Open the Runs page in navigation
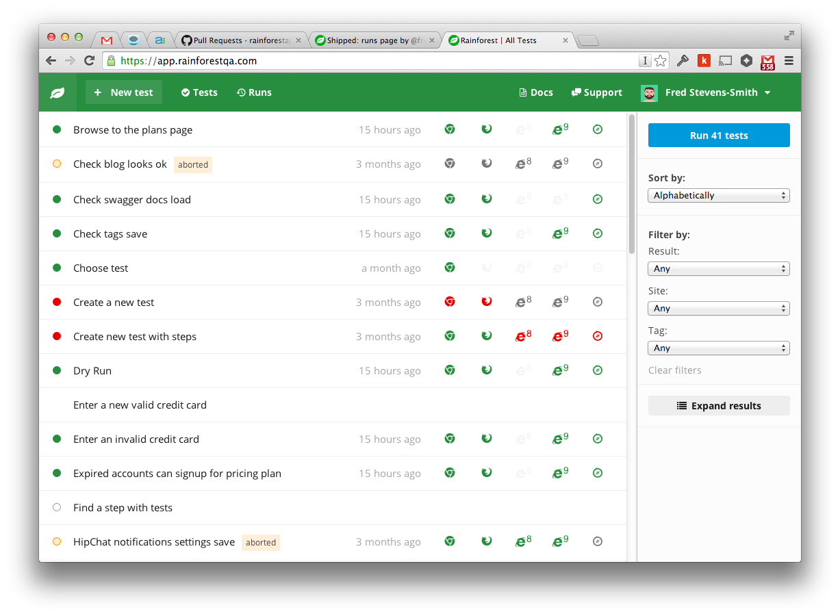The image size is (840, 616). click(x=254, y=92)
